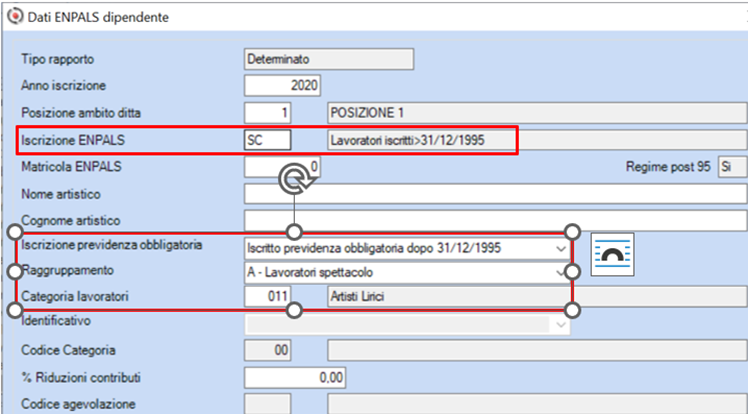Click the % Riduzioni contributi label
The image size is (748, 414).
click(81, 378)
